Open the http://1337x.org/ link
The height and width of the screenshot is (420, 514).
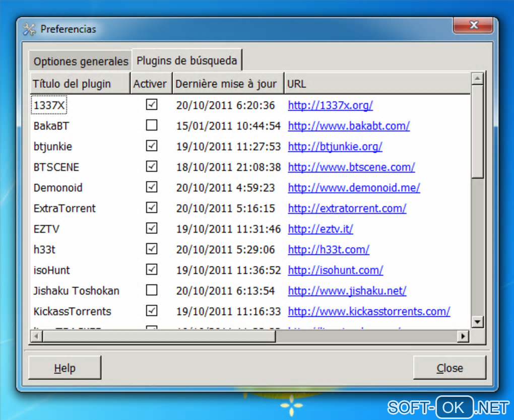[x=331, y=105]
